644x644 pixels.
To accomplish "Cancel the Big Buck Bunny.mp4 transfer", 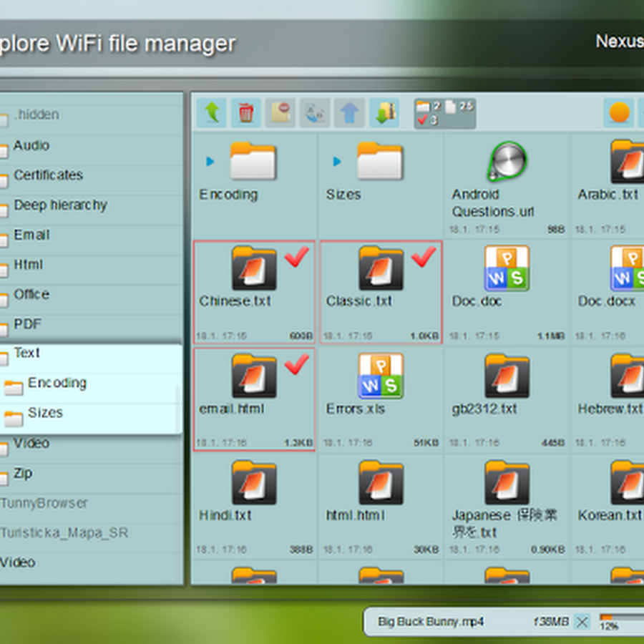I will point(581,621).
